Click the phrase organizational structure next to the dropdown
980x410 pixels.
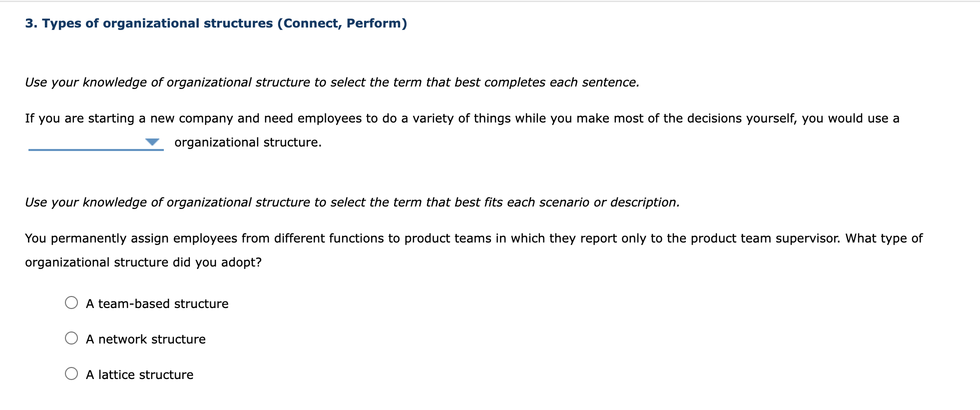[x=248, y=142]
